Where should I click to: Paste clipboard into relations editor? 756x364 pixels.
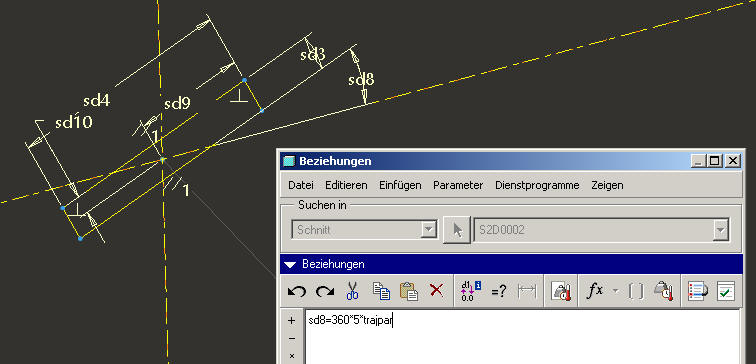point(409,291)
